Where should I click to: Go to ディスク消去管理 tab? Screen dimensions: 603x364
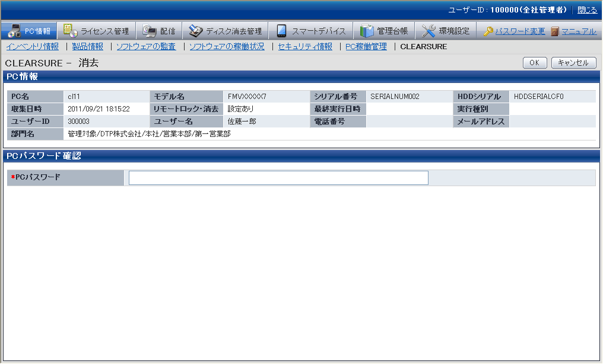pyautogui.click(x=226, y=31)
